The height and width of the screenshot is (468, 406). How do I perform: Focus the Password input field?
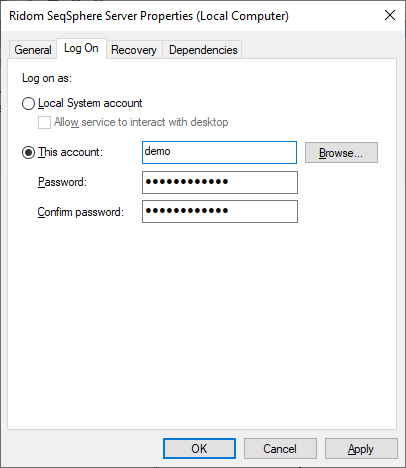(x=220, y=182)
